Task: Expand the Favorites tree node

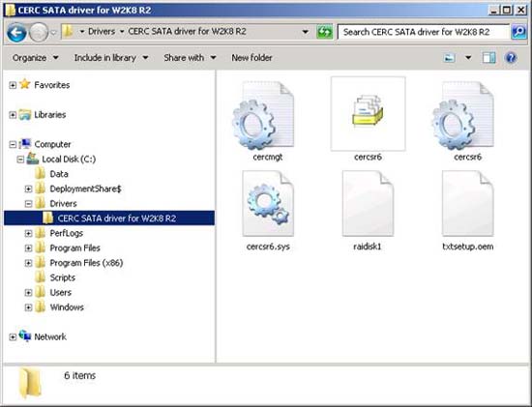Action: [13, 85]
